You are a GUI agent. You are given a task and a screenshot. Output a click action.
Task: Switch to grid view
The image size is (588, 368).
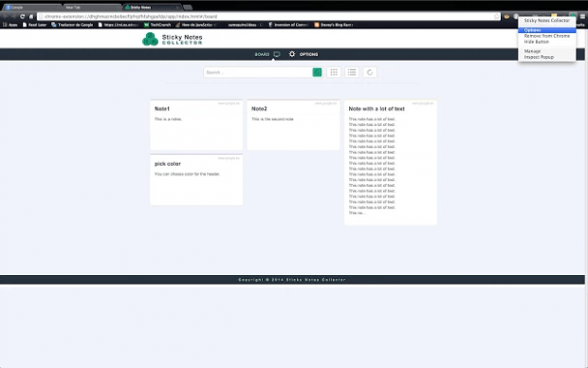334,72
